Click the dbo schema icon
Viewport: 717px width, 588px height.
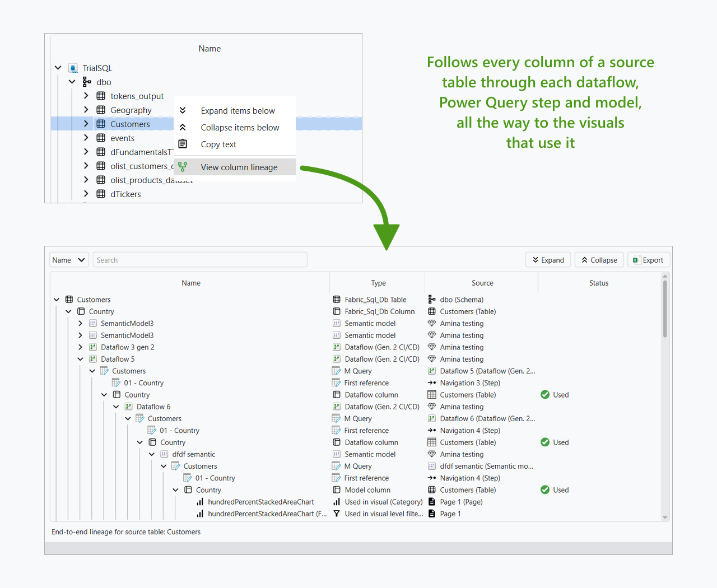tap(87, 82)
